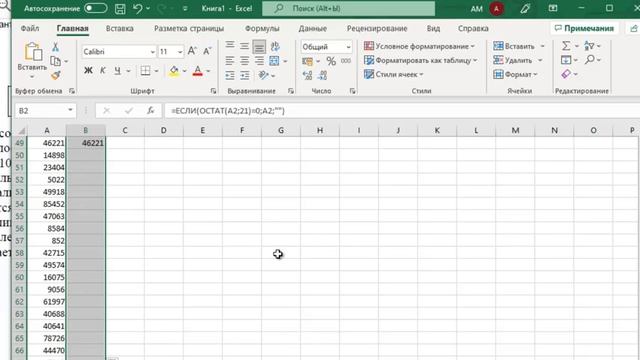Open Условное форматирование menu

tap(419, 46)
